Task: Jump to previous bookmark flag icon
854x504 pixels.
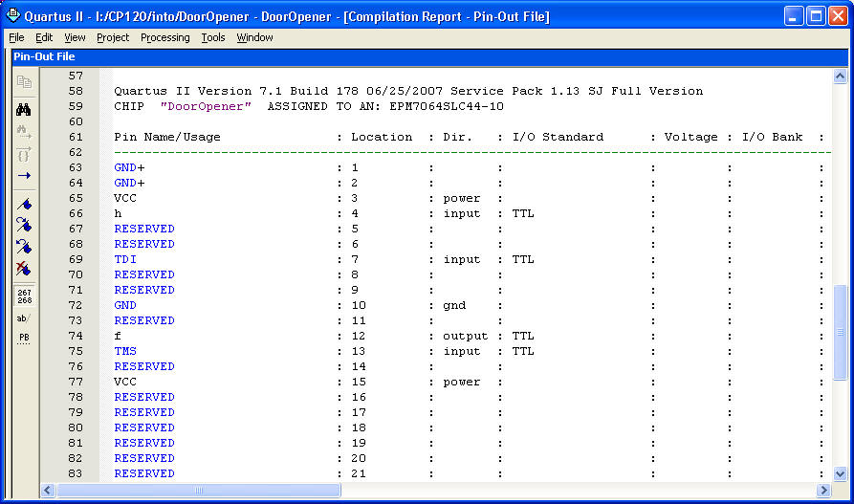Action: [24, 247]
